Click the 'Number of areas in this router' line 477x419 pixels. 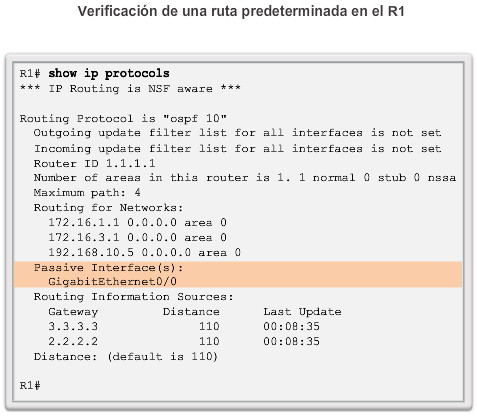click(245, 178)
